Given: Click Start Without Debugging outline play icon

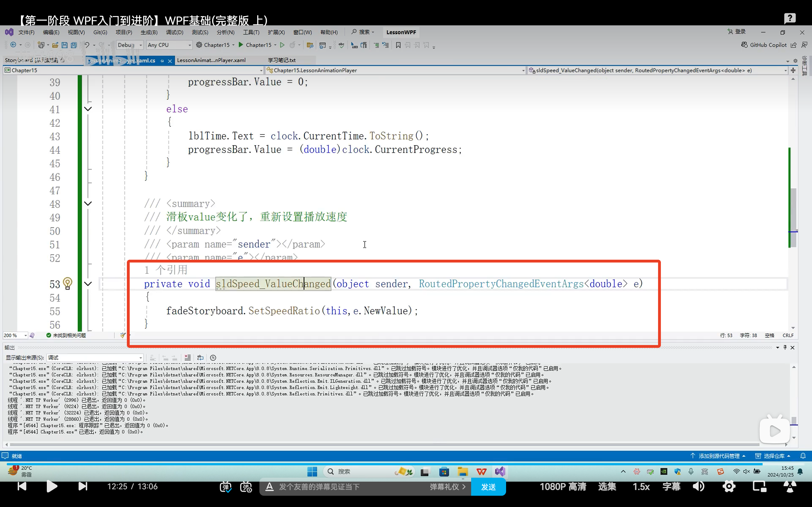Looking at the screenshot, I should pyautogui.click(x=282, y=45).
